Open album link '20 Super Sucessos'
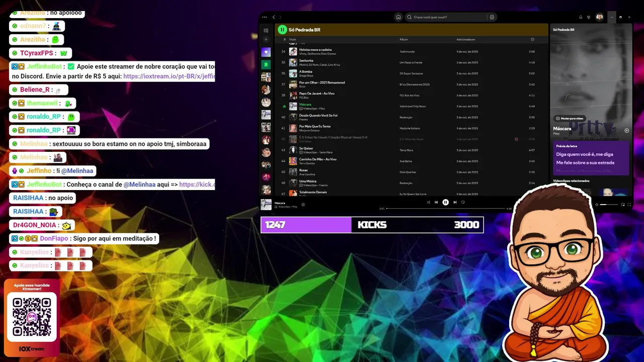 point(411,73)
